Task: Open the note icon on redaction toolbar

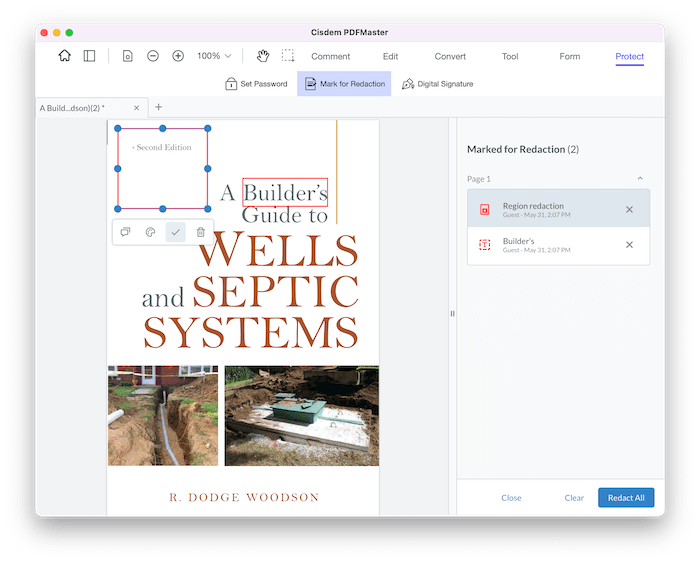Action: (x=125, y=232)
